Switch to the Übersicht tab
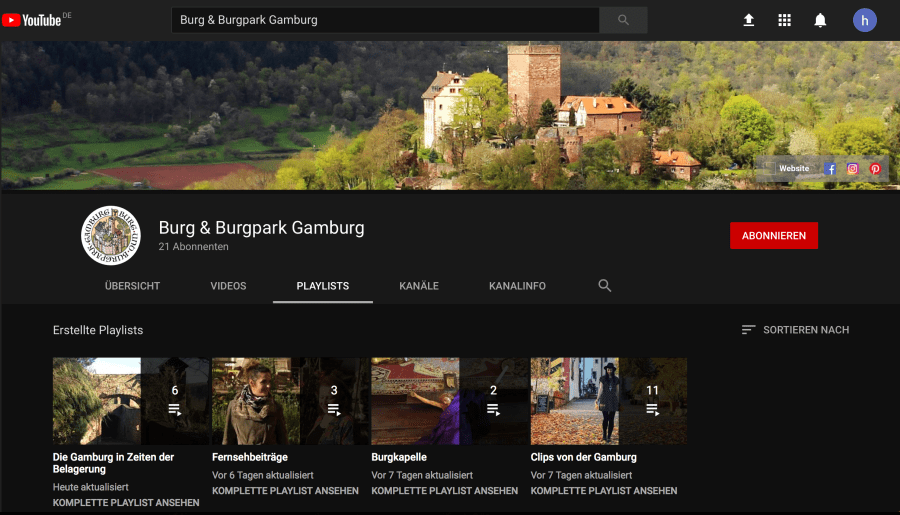This screenshot has width=900, height=515. coord(132,286)
